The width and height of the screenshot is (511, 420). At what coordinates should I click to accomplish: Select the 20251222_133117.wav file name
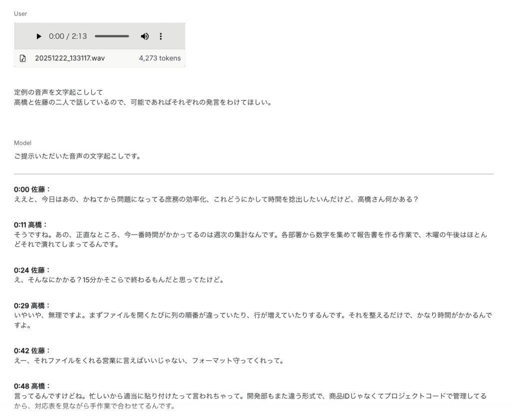click(x=70, y=58)
